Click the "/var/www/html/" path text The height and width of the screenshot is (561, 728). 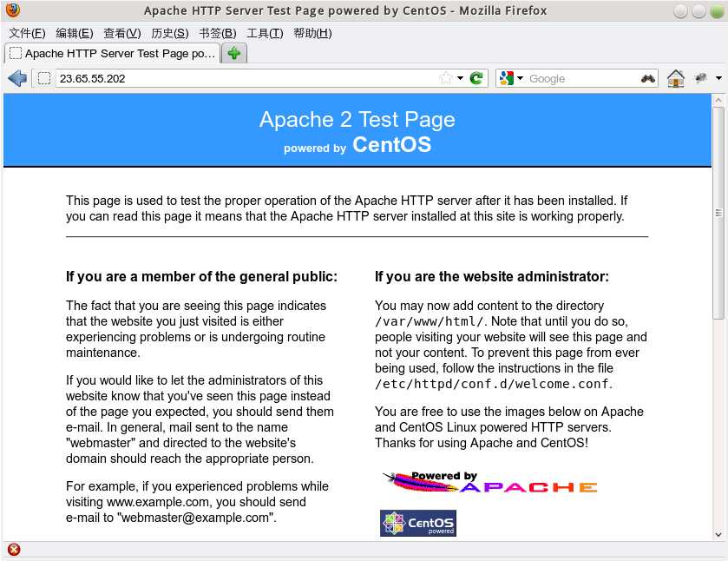tap(430, 321)
